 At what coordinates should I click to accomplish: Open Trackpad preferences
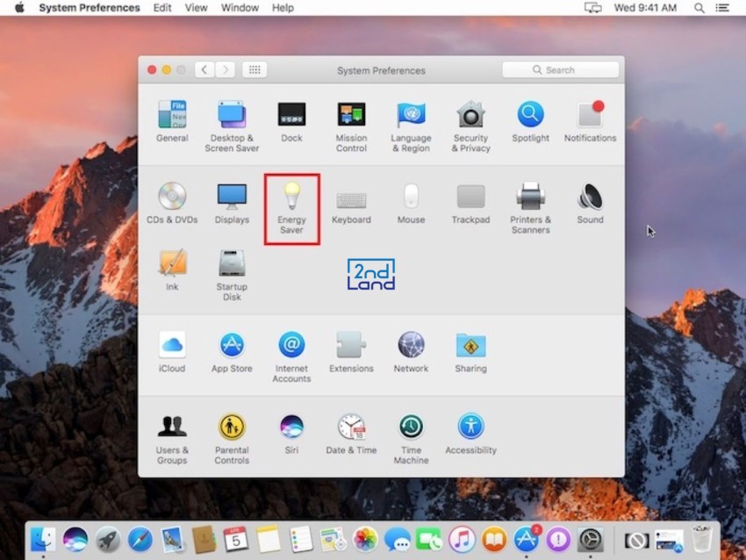[x=470, y=203]
